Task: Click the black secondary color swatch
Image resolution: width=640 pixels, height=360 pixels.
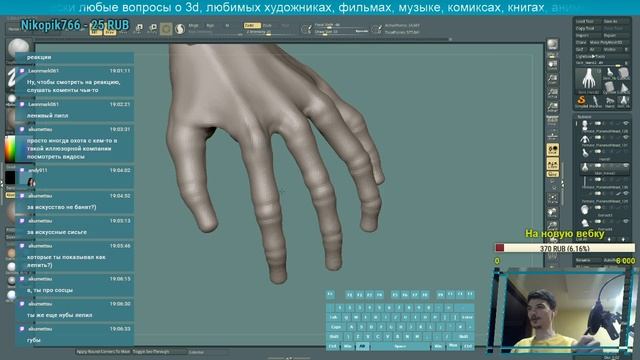Action: (10, 178)
